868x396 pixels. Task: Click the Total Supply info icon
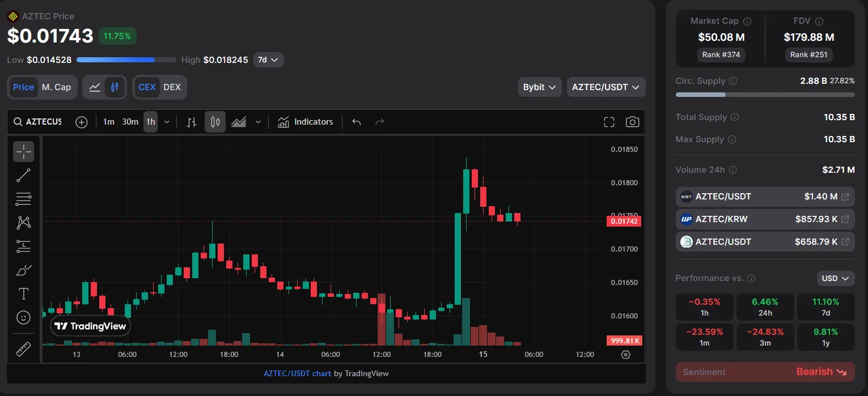(735, 117)
